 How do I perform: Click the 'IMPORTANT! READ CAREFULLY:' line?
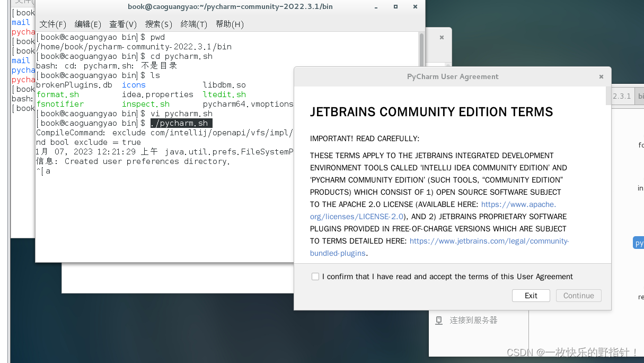365,139
